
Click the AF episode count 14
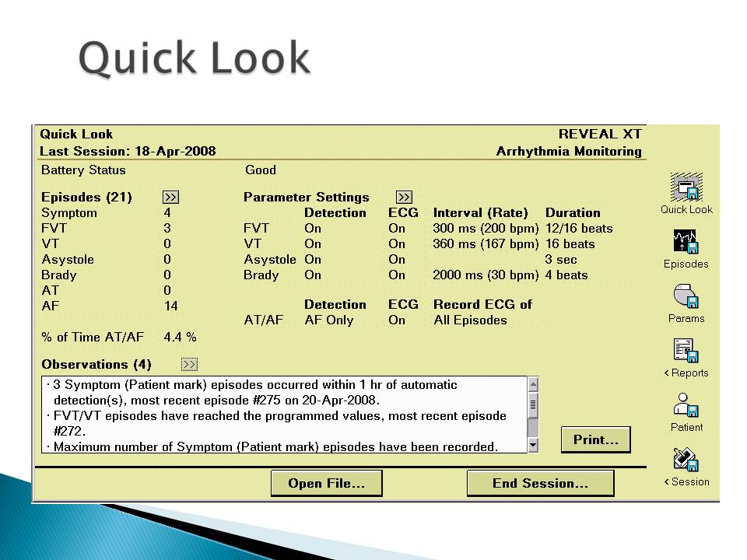pos(170,306)
